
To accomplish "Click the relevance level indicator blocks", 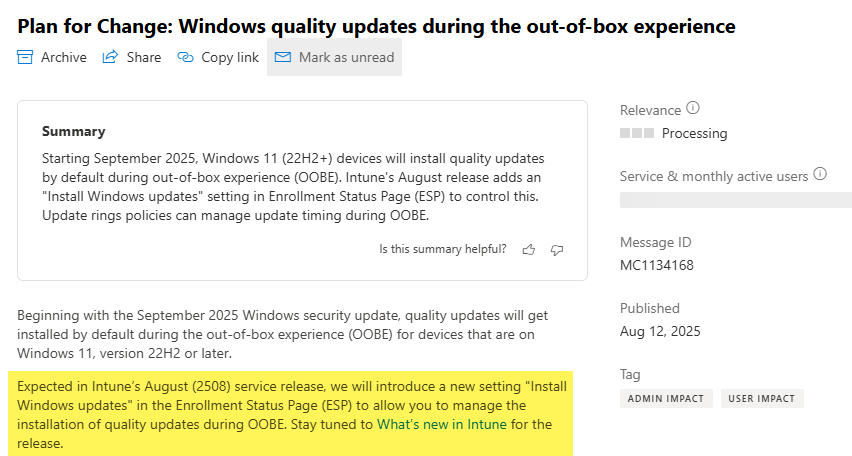I will click(637, 133).
